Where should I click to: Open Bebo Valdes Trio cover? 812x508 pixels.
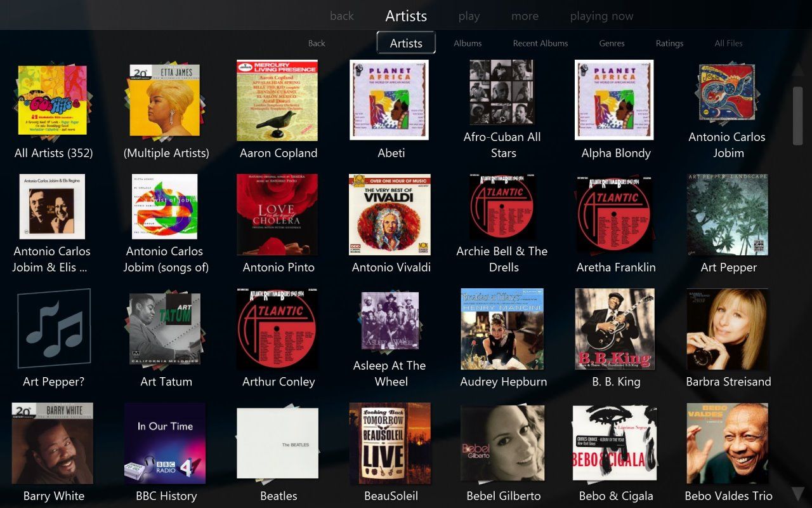click(728, 443)
